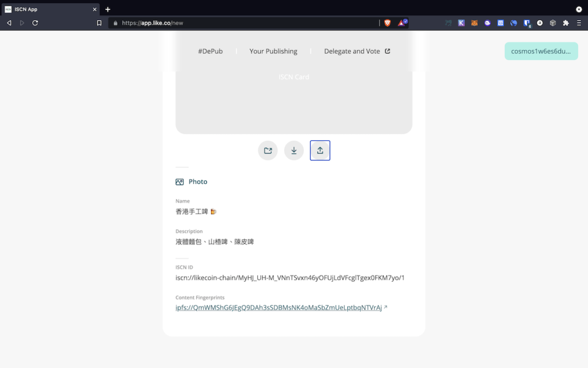Click the Photo section icon
This screenshot has width=588, height=368.
click(180, 181)
